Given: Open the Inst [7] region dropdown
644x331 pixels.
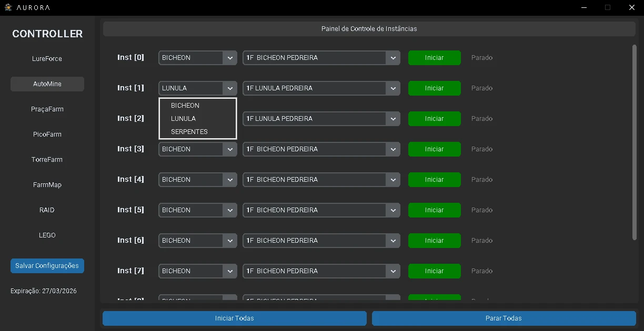Looking at the screenshot, I should pyautogui.click(x=197, y=271).
